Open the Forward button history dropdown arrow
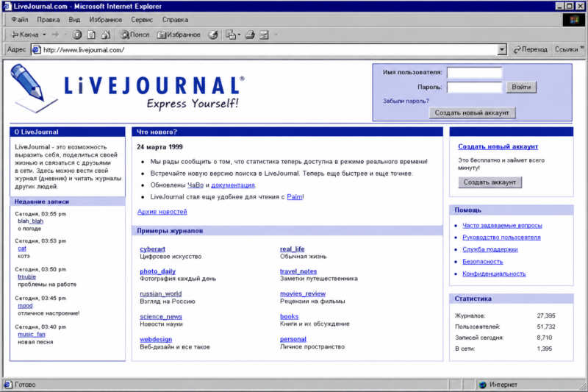Screen dimensions: 588x392 click(x=65, y=35)
